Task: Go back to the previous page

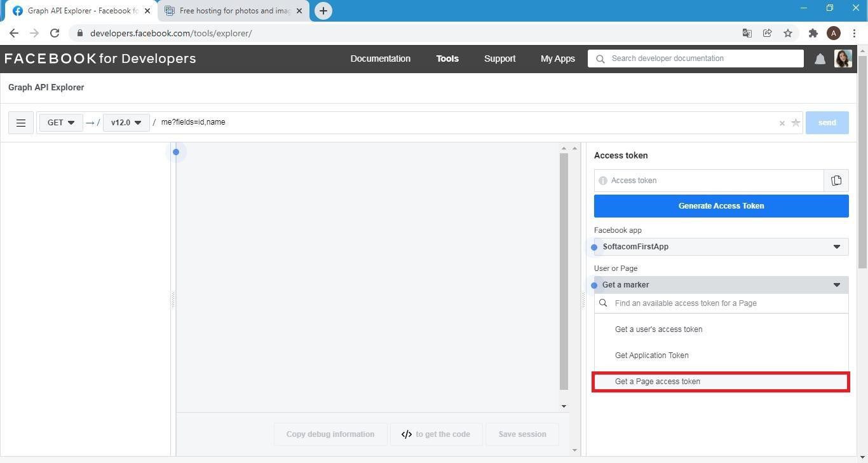Action: pos(14,33)
